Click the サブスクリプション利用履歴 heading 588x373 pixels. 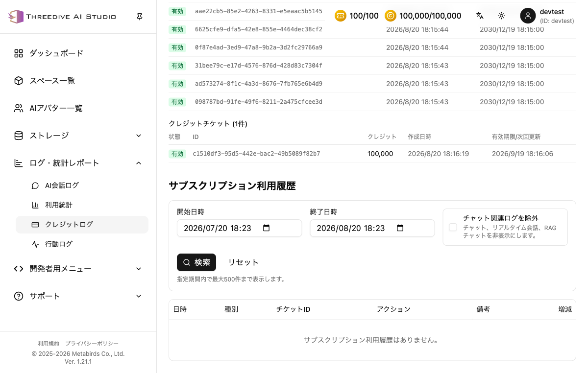(232, 186)
